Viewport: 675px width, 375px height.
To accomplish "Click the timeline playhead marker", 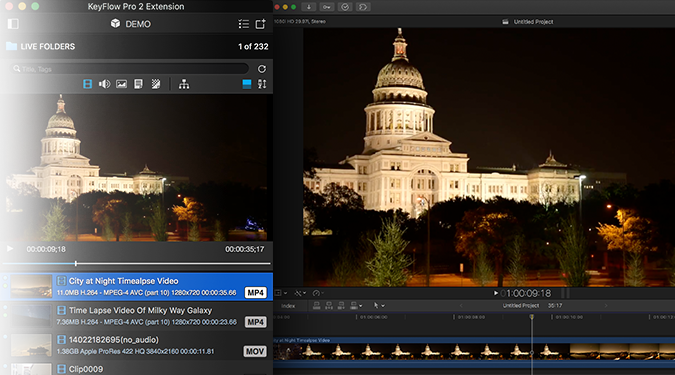I will pos(532,316).
